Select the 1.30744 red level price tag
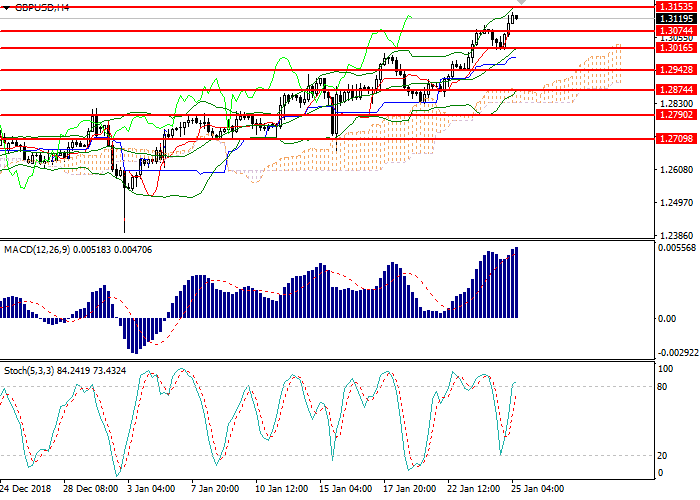 coord(675,32)
